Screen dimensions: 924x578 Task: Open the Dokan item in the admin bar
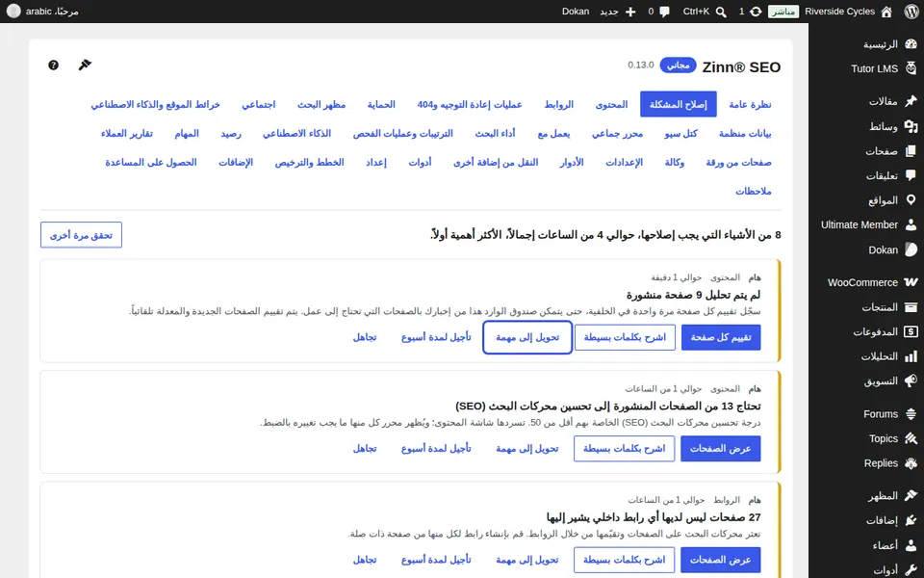tap(576, 12)
